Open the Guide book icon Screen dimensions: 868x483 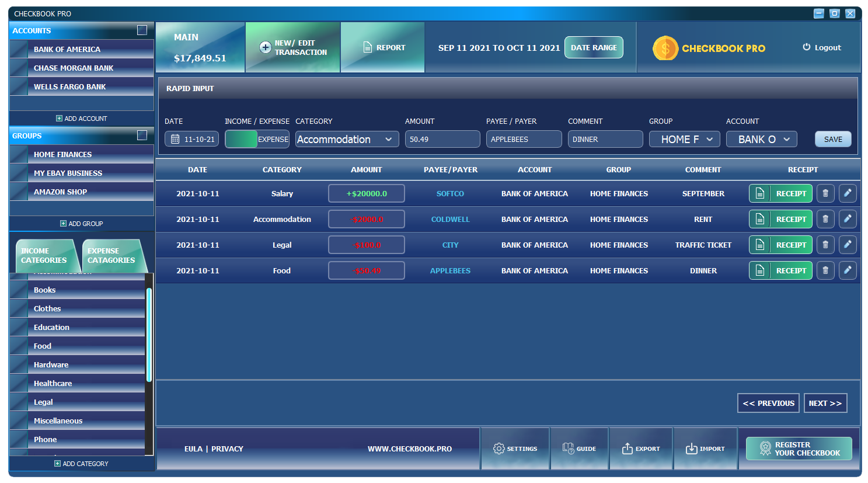568,449
